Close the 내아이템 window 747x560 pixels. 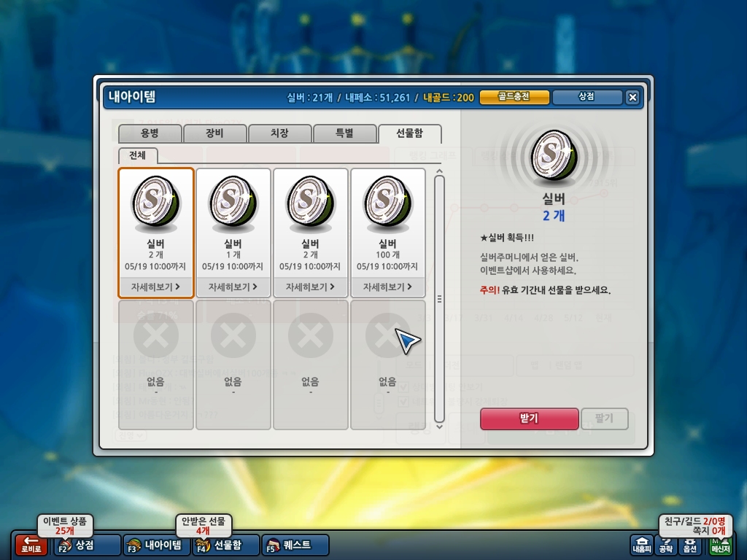632,97
